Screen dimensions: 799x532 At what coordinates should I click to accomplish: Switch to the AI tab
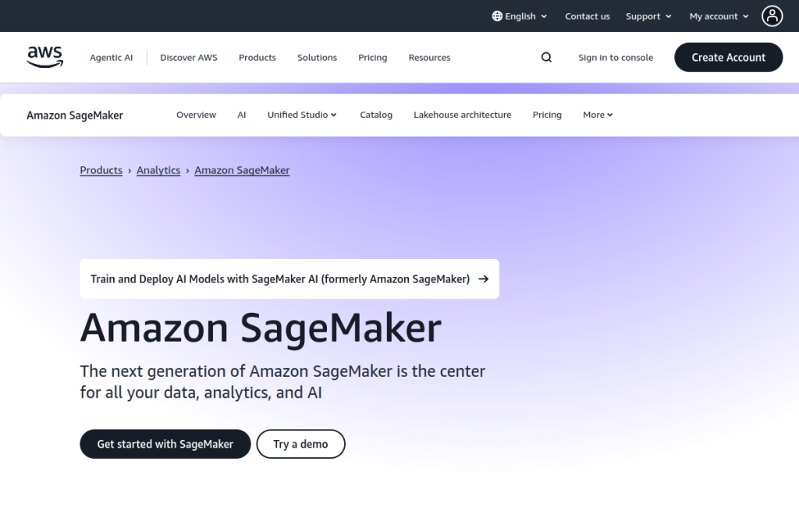[x=242, y=115]
